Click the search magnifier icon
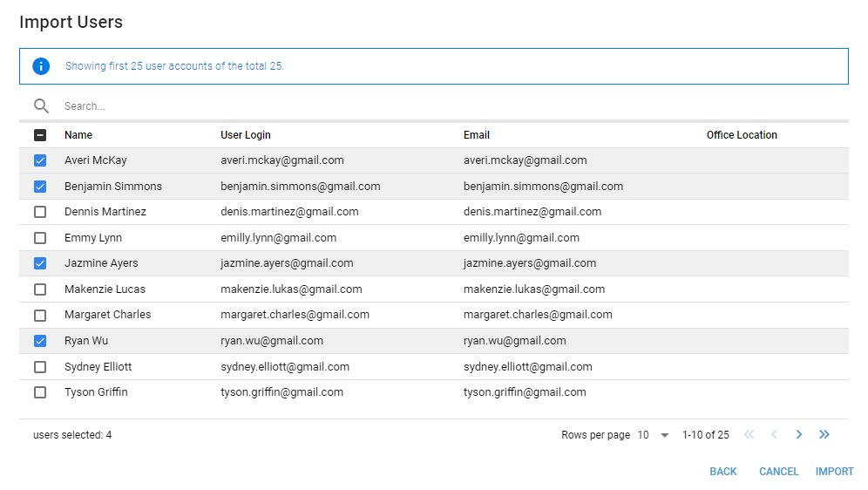868x490 pixels. 41,106
